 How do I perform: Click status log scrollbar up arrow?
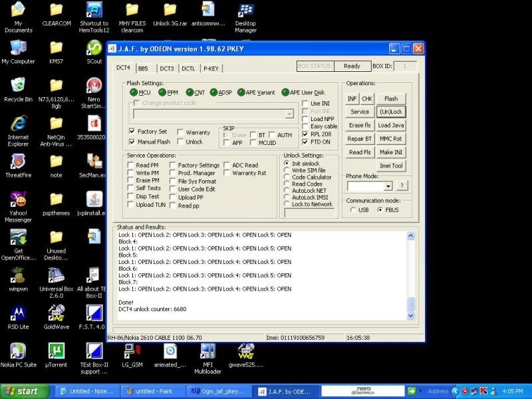[410, 235]
